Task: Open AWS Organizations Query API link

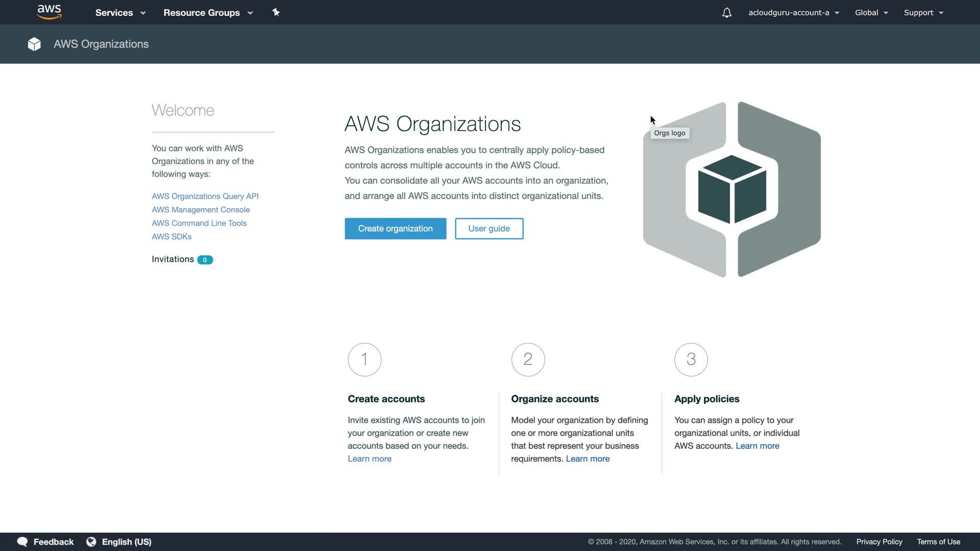Action: click(205, 196)
